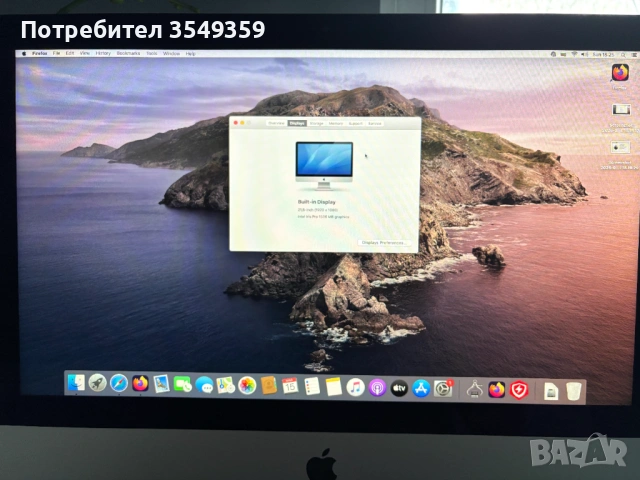The image size is (640, 480).
Task: Open the History menu
Action: coord(103,53)
